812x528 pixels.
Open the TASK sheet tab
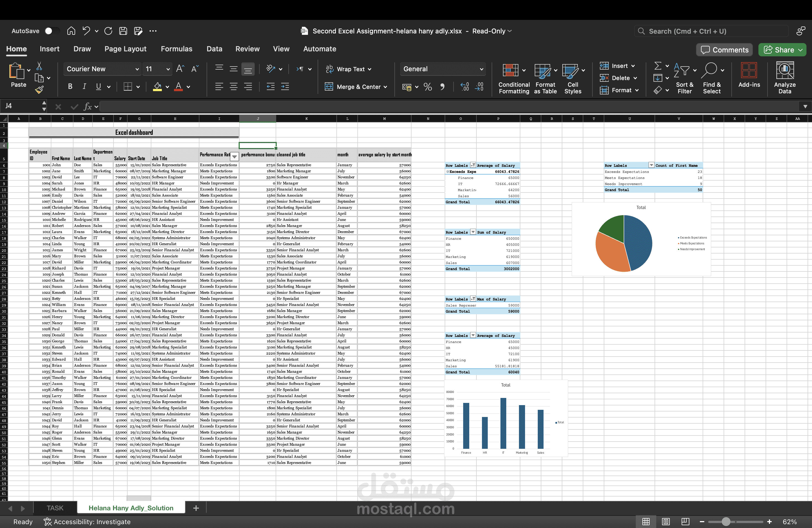[55, 508]
